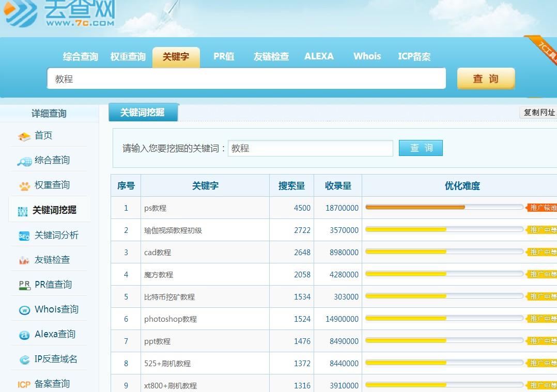Open 备案查询 link in sidebar
This screenshot has width=557, height=392.
tap(52, 384)
